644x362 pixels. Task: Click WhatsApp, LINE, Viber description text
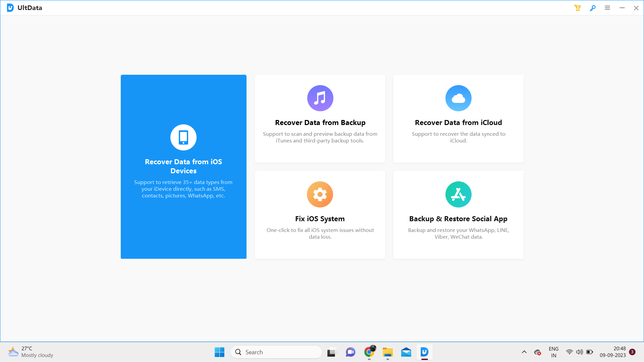(x=459, y=234)
